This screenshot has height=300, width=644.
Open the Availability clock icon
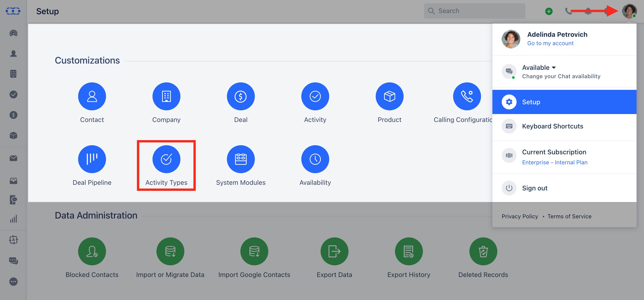click(x=315, y=159)
